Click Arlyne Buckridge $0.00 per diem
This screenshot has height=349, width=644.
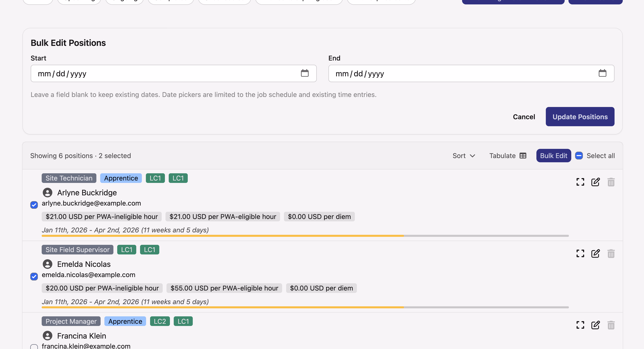click(319, 217)
